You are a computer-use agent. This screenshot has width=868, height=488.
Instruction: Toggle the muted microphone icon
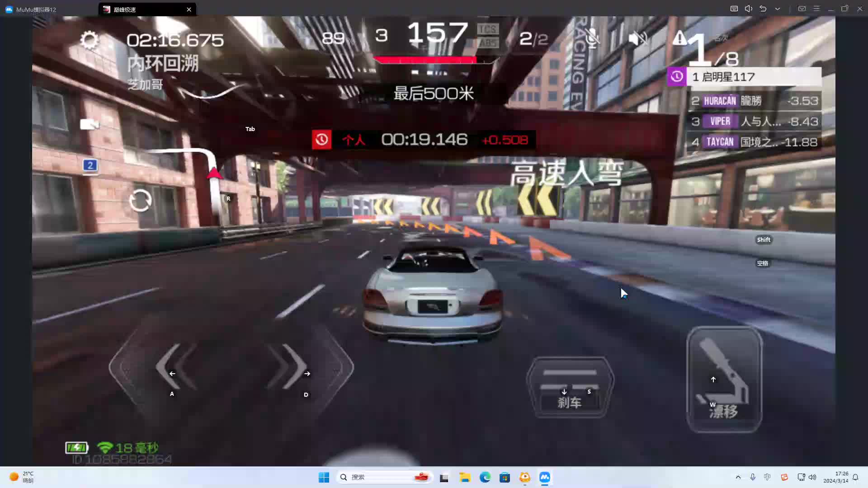pos(591,38)
